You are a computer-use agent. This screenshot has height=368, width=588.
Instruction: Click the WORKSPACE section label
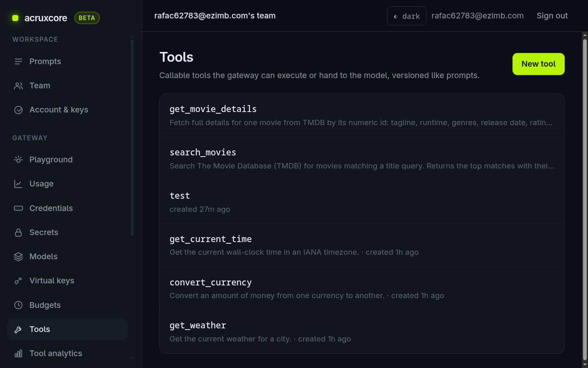click(35, 39)
